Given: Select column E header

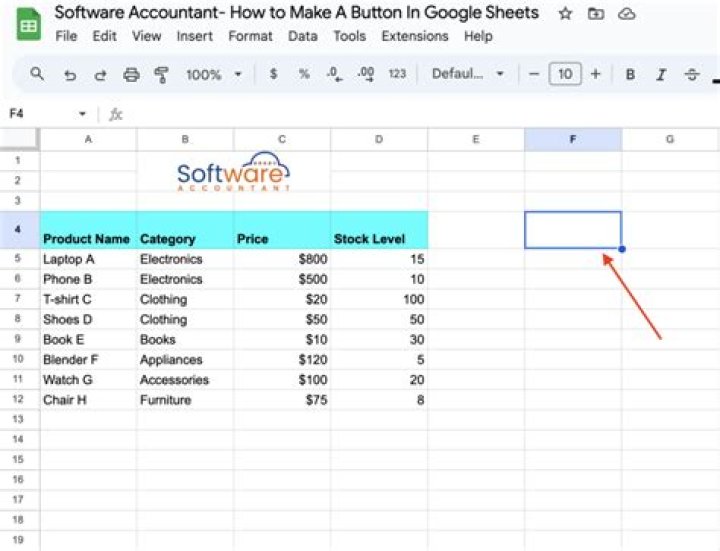Looking at the screenshot, I should tap(476, 140).
